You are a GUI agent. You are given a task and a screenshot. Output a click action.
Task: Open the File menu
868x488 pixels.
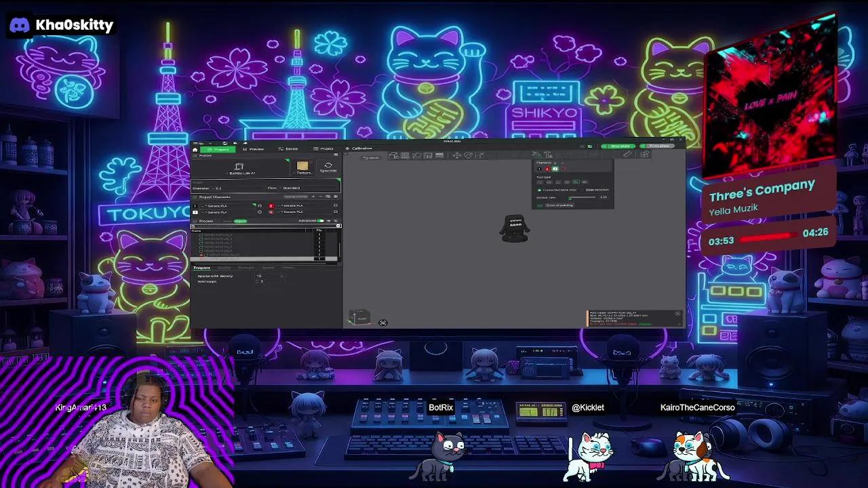[x=198, y=143]
